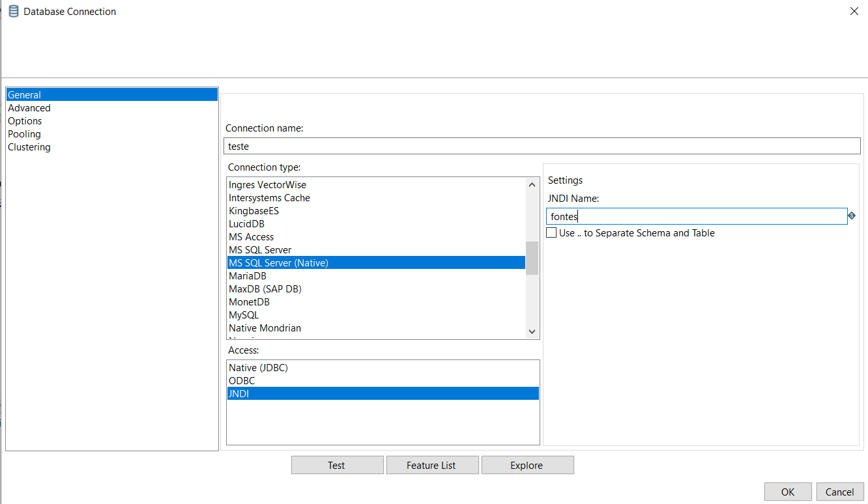Select Native Mondrian connection type

pyautogui.click(x=376, y=328)
